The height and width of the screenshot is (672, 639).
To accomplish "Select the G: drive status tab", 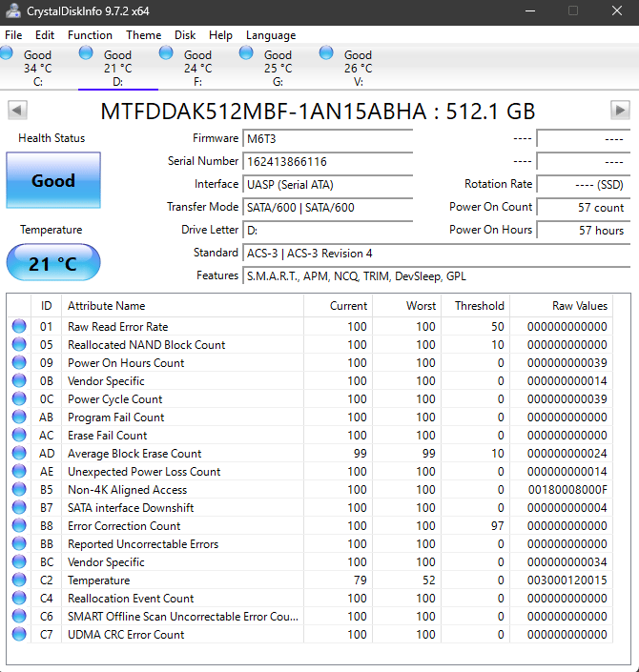I will click(x=278, y=68).
